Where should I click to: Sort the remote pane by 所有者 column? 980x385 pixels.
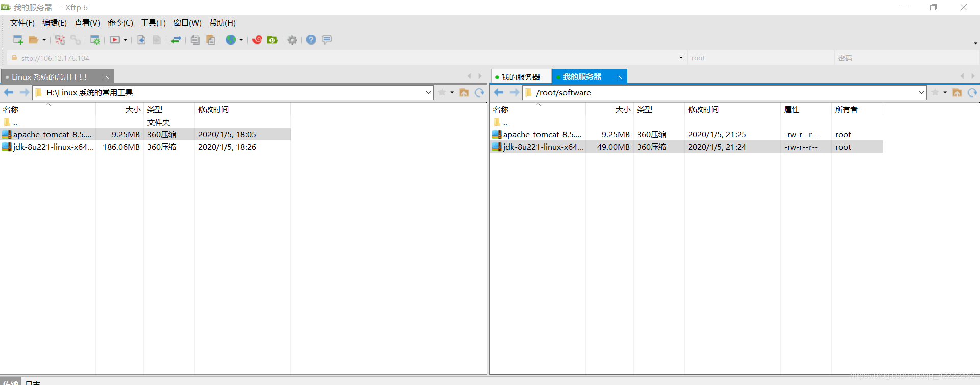click(857, 110)
